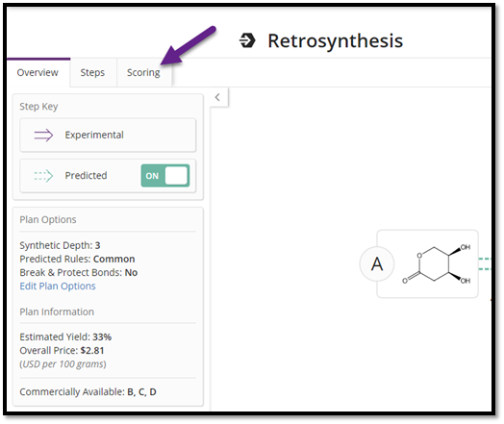Click the dashed green connector line
The width and height of the screenshot is (504, 424).
point(485,263)
